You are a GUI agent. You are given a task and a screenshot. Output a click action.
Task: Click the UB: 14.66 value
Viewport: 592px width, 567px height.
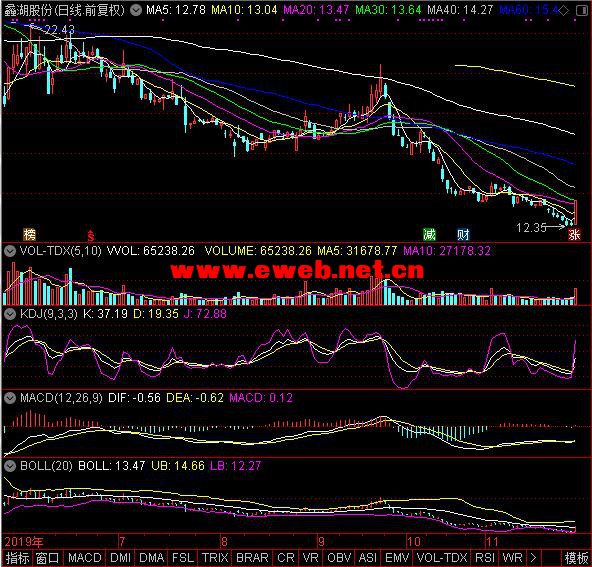(178, 466)
